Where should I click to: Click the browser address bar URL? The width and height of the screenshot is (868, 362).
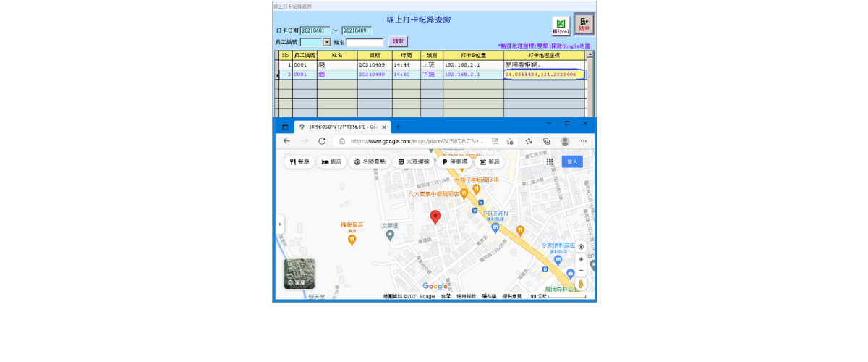[417, 141]
